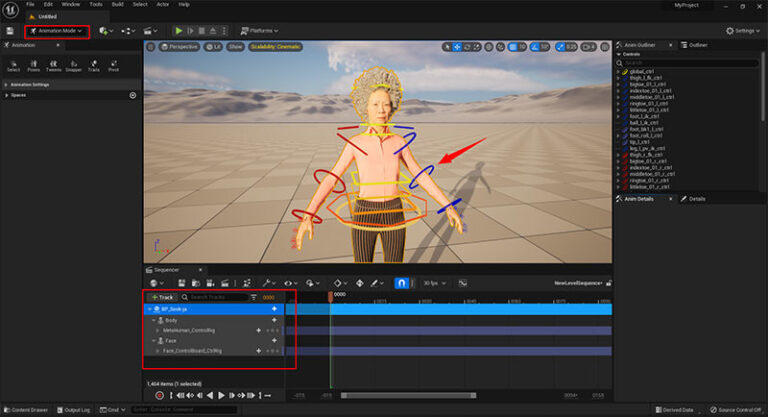768x417 pixels.
Task: Open the viewport Show options
Action: tap(236, 47)
